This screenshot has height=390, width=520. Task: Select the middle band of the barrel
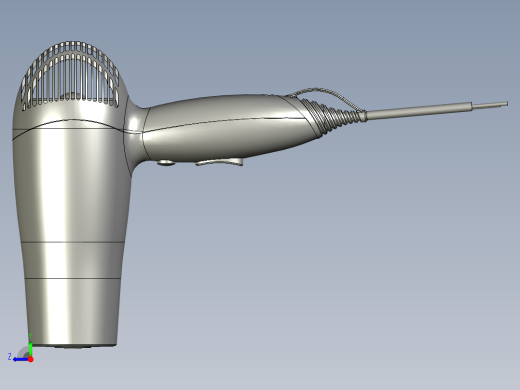tap(72, 260)
